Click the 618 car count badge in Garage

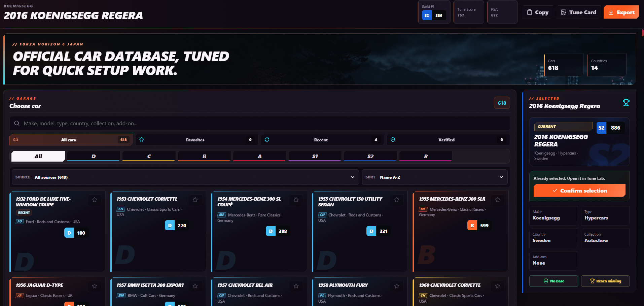502,103
